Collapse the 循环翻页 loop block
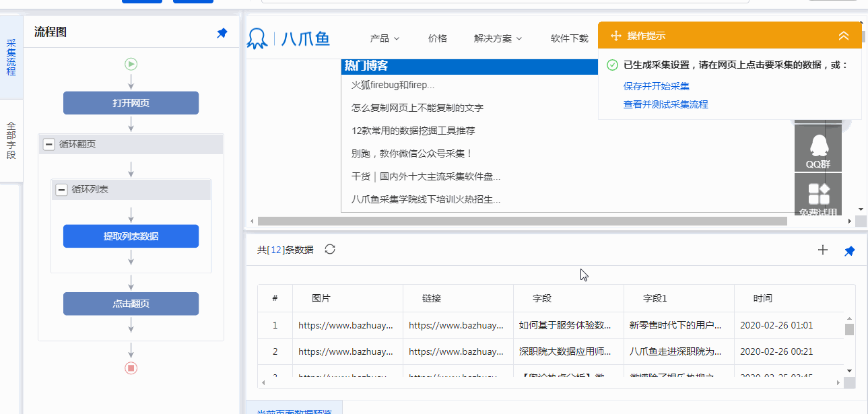The image size is (868, 414). tap(49, 144)
